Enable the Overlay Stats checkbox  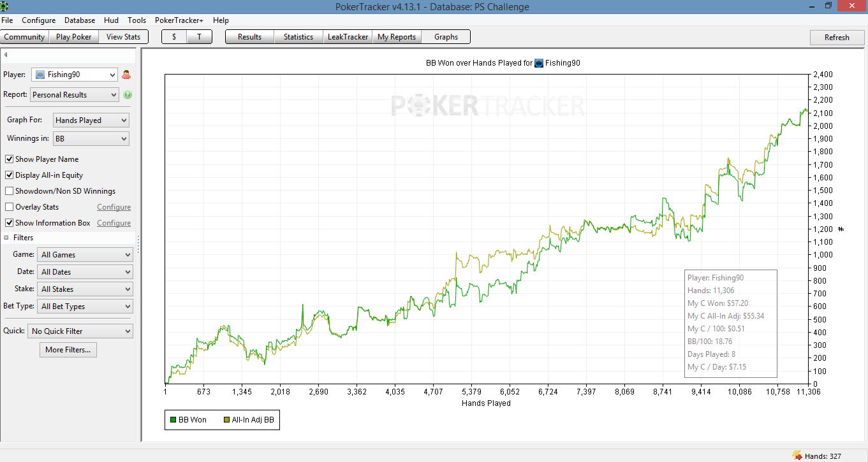(10, 207)
